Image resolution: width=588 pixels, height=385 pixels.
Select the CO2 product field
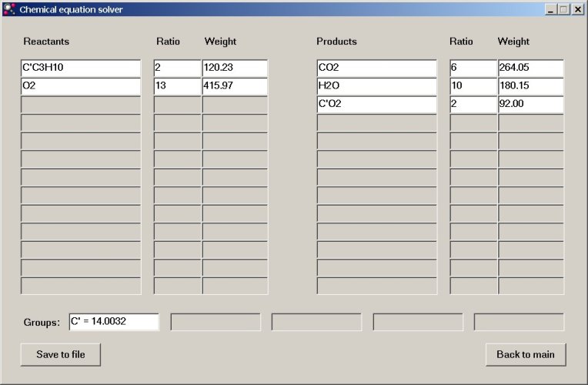pos(376,68)
